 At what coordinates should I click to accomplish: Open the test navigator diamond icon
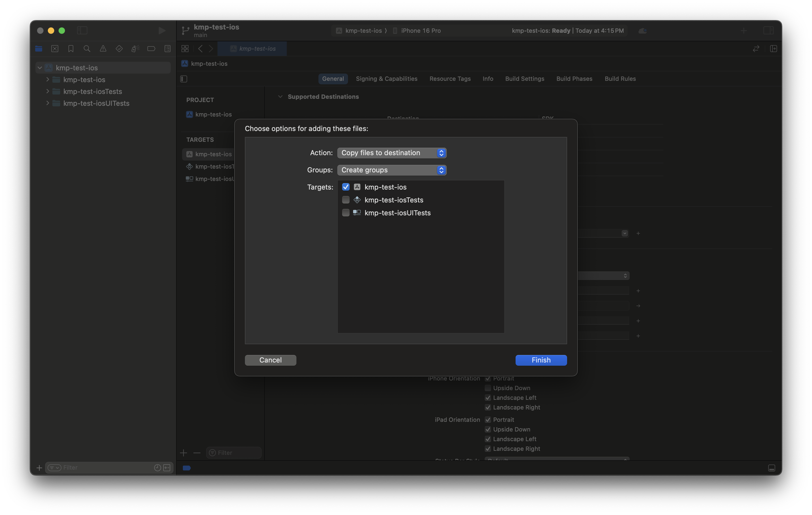(119, 49)
